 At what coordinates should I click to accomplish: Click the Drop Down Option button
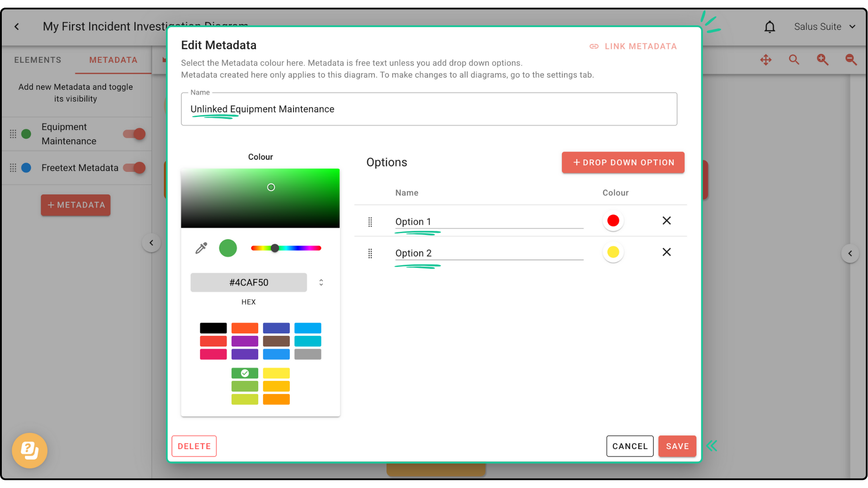(623, 163)
